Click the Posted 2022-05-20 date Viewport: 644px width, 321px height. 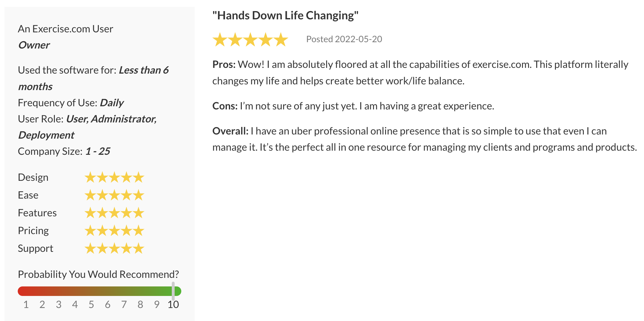pos(344,39)
